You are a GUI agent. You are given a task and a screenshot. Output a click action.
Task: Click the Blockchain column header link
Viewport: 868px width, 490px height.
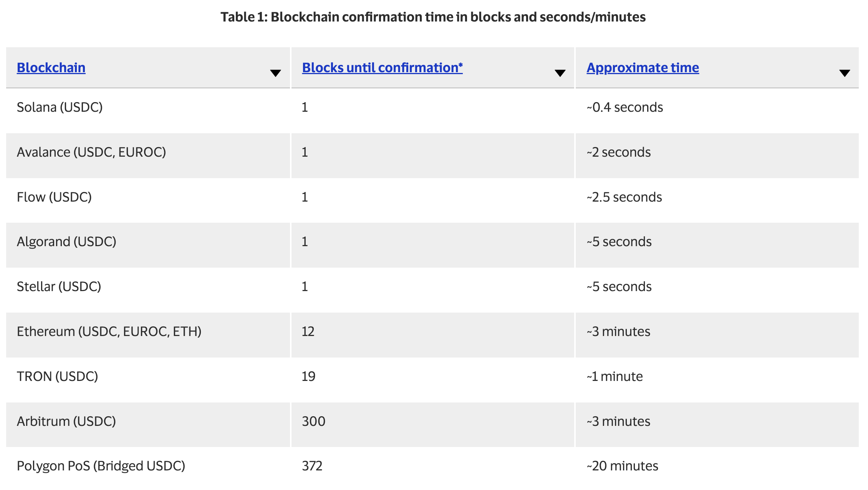[51, 68]
